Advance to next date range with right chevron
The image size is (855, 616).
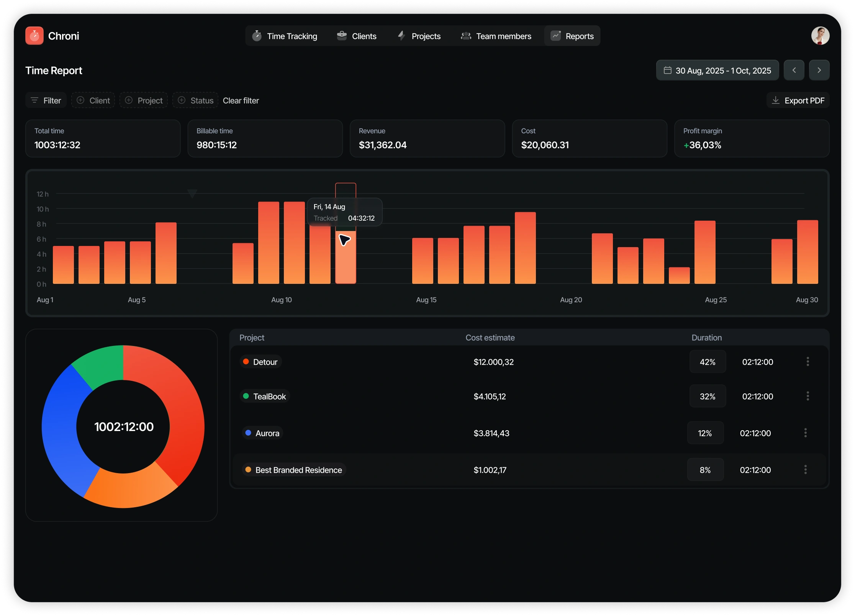819,70
